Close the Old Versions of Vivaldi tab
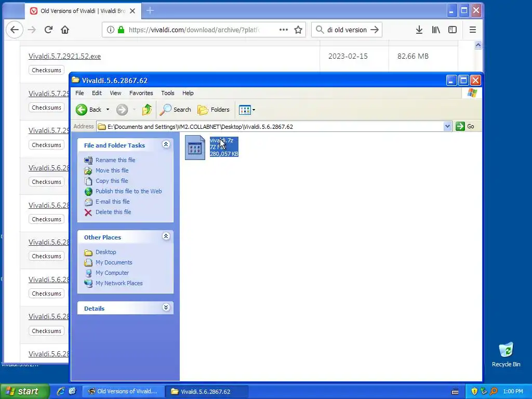This screenshot has width=532, height=399. (x=132, y=11)
